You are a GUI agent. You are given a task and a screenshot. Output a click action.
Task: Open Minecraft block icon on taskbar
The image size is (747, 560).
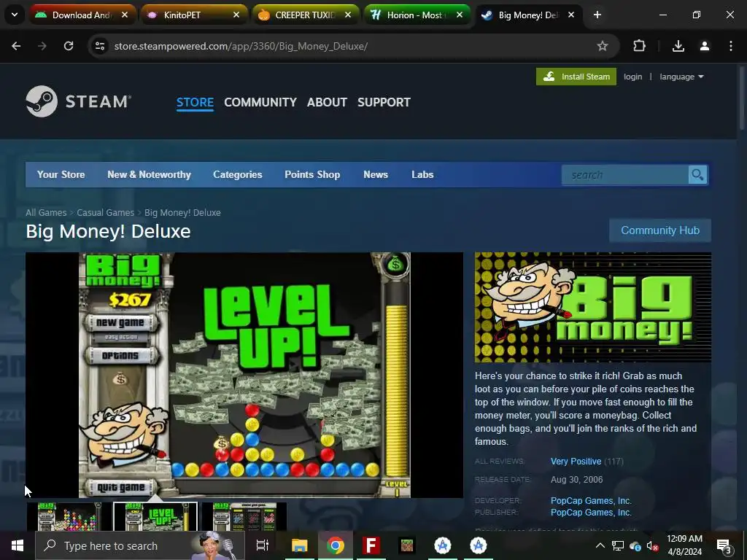tap(407, 545)
